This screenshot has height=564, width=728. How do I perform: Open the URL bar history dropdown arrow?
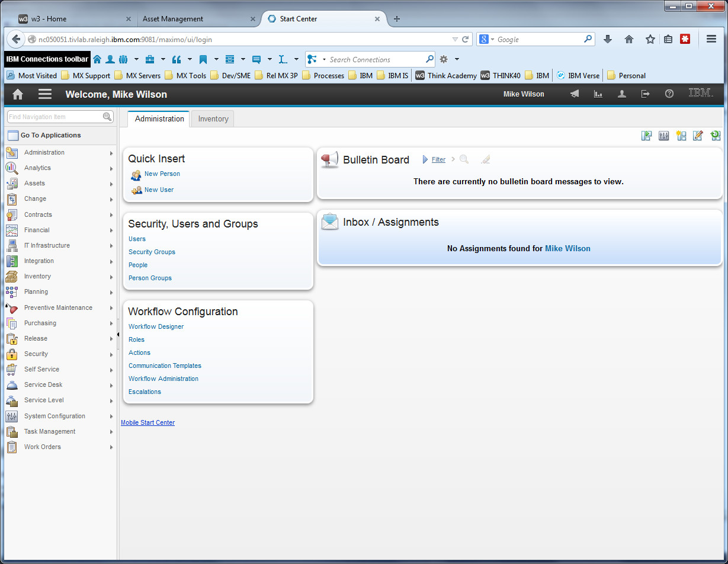coord(455,40)
